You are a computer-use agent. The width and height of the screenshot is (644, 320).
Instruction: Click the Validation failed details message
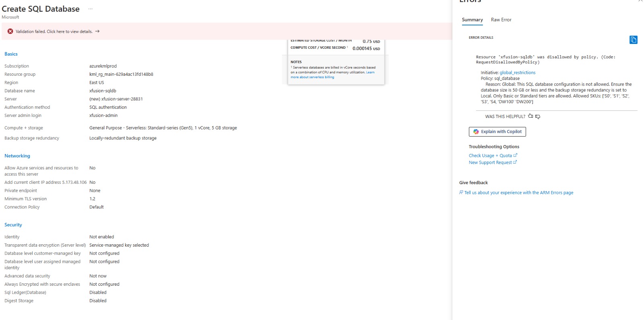[x=54, y=31]
